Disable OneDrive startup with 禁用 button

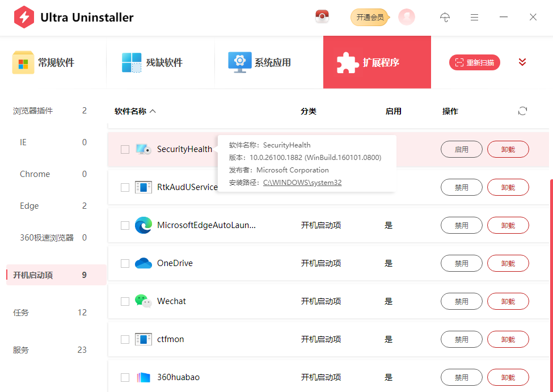[x=461, y=263]
